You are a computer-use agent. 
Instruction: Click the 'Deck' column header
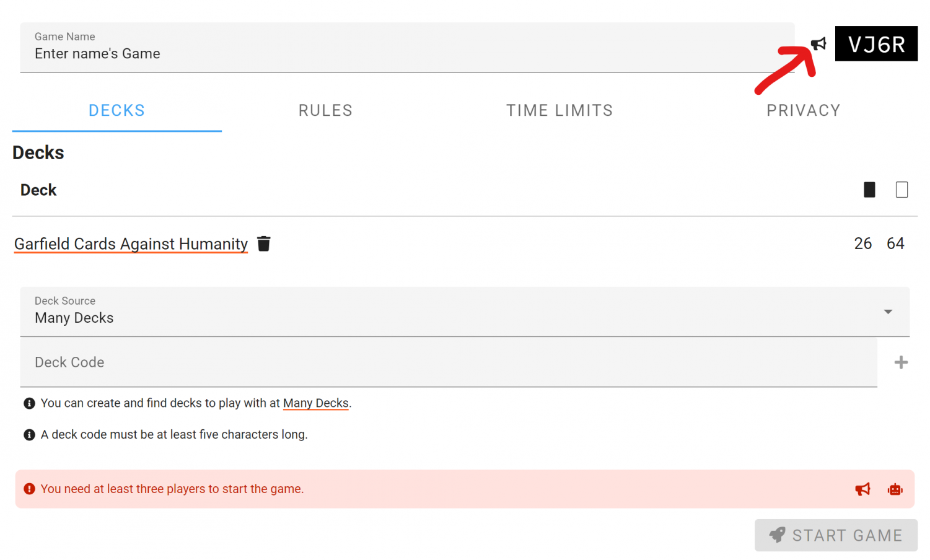coord(38,190)
